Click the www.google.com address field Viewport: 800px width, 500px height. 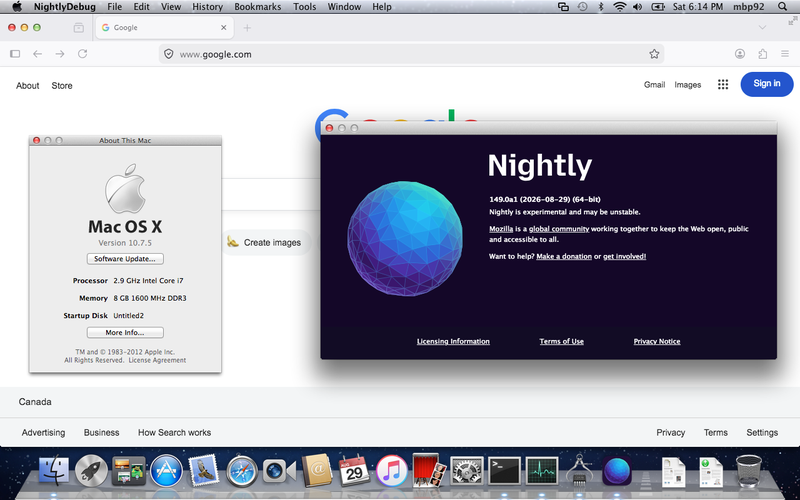point(411,54)
